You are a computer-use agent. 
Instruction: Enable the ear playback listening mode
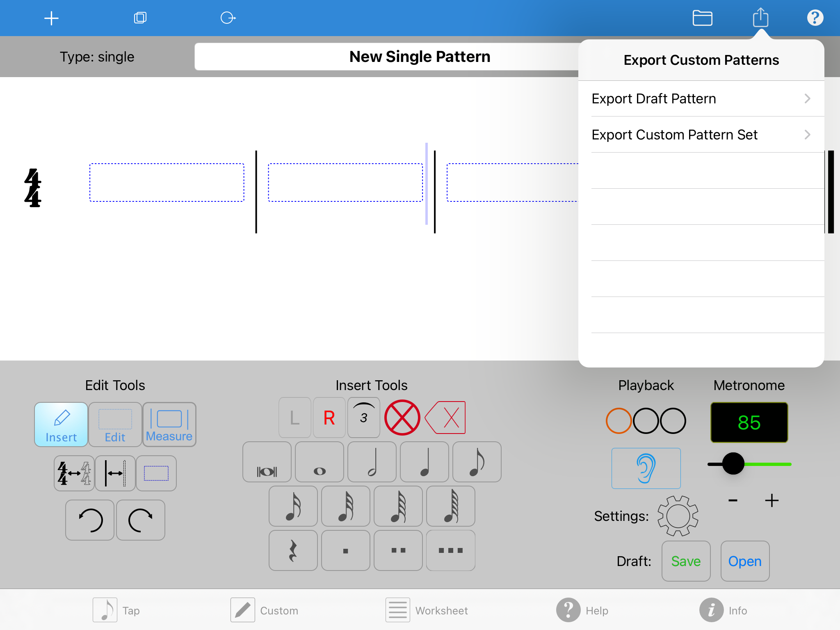pos(646,468)
